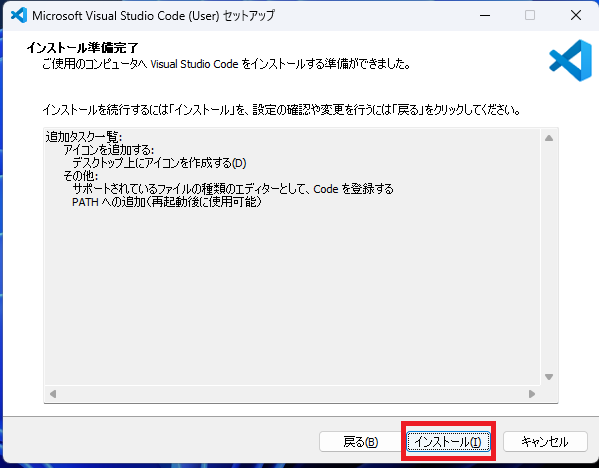Select the line PATH への追加
The image size is (599, 468).
pyautogui.click(x=167, y=202)
